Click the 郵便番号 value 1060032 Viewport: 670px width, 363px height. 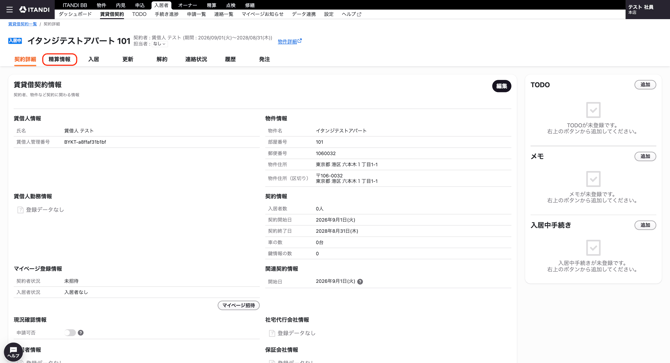click(x=326, y=153)
